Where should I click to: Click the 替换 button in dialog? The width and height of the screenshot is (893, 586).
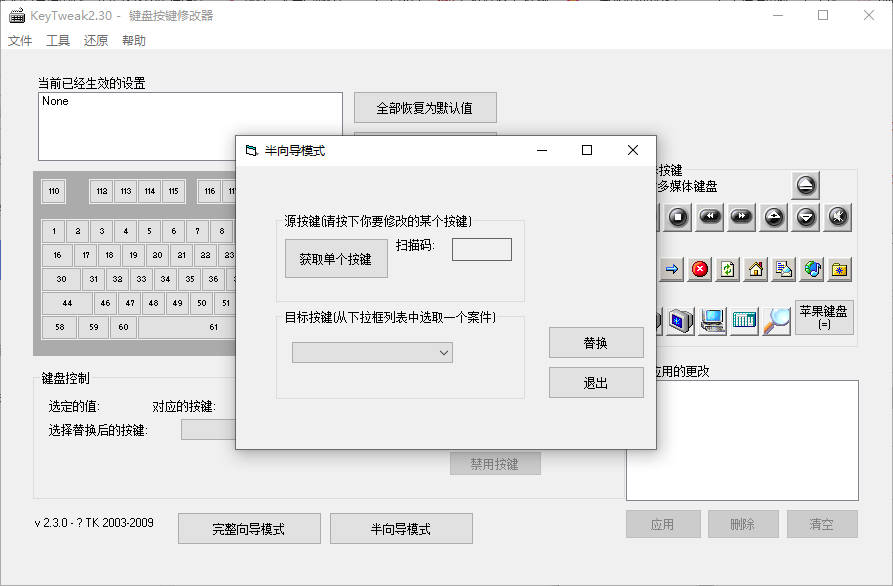click(x=596, y=342)
